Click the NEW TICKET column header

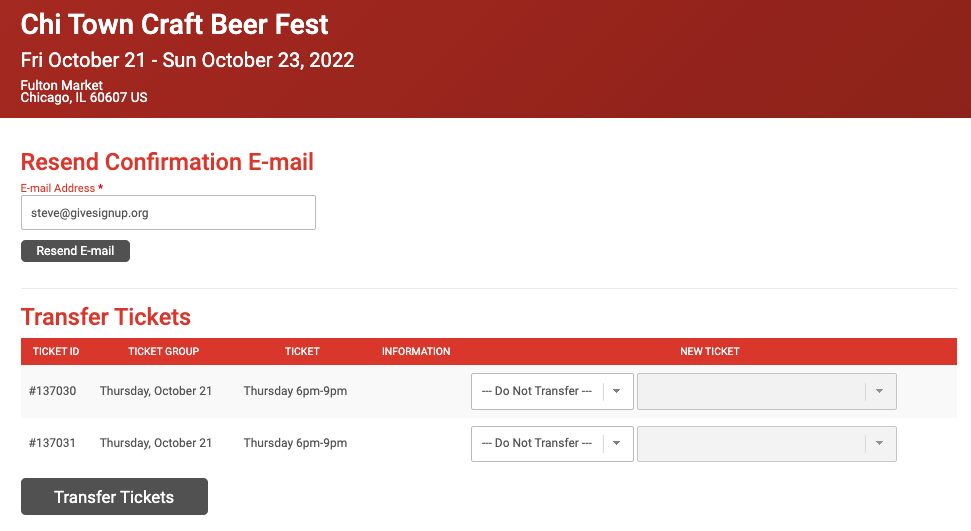710,351
